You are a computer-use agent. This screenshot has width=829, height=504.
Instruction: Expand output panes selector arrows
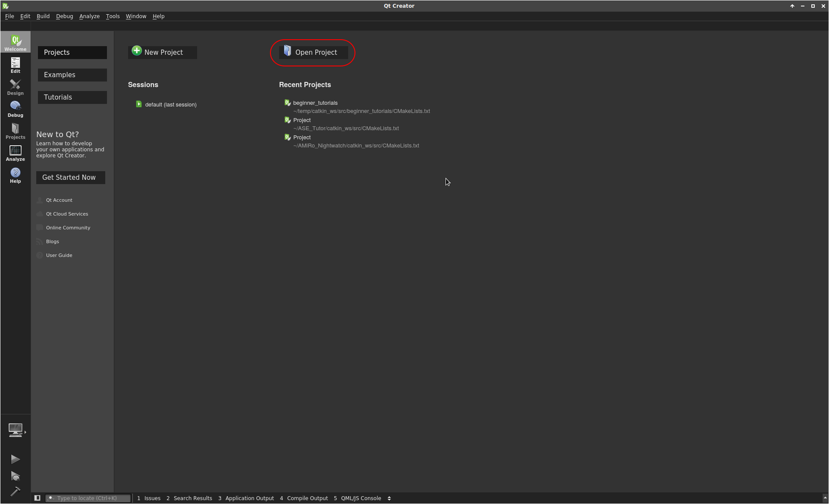click(389, 498)
